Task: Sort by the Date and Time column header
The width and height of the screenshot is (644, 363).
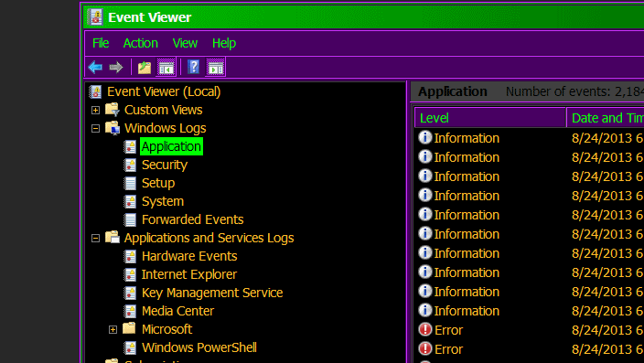Action: pos(606,118)
